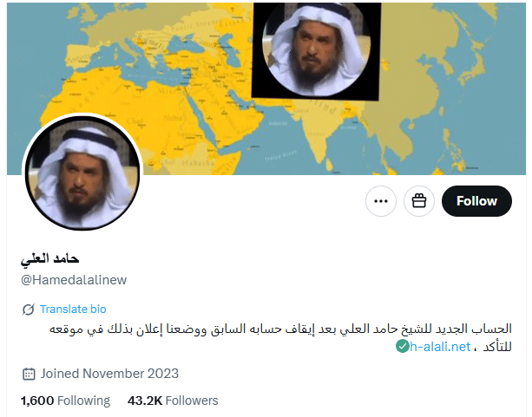Click the @Hamedalalinew username handle

(x=74, y=280)
